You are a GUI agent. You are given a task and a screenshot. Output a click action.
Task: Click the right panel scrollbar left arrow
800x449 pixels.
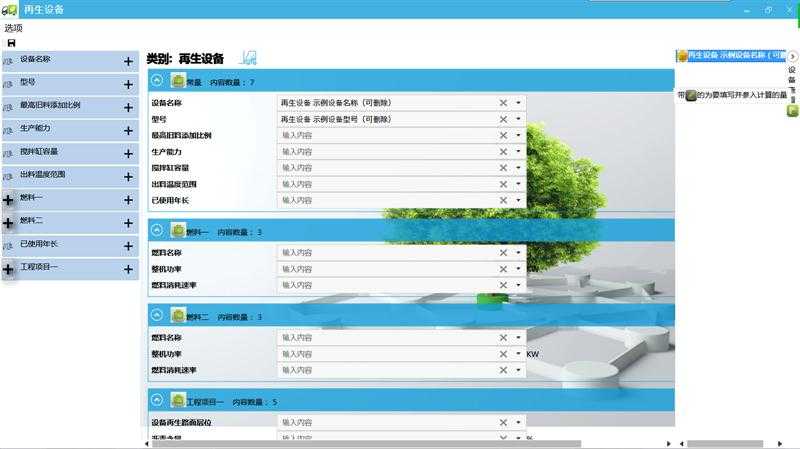(681, 444)
